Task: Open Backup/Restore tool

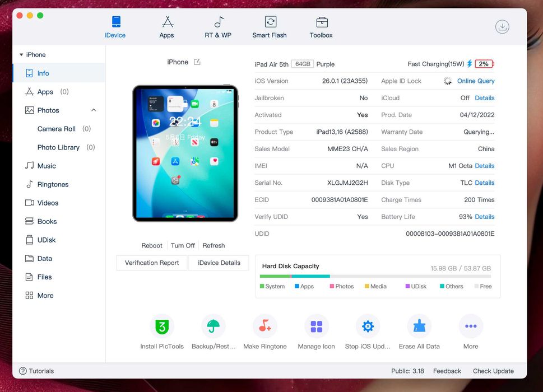Action: pos(214,332)
